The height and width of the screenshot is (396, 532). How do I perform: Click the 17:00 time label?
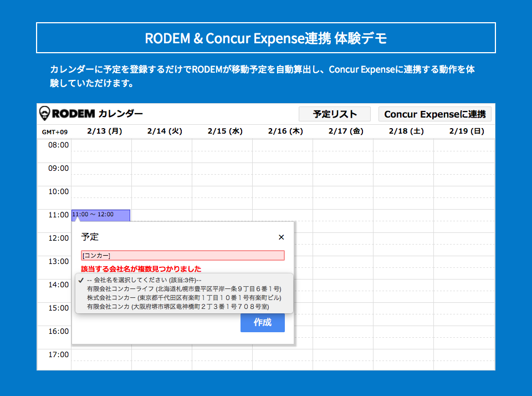coord(58,354)
